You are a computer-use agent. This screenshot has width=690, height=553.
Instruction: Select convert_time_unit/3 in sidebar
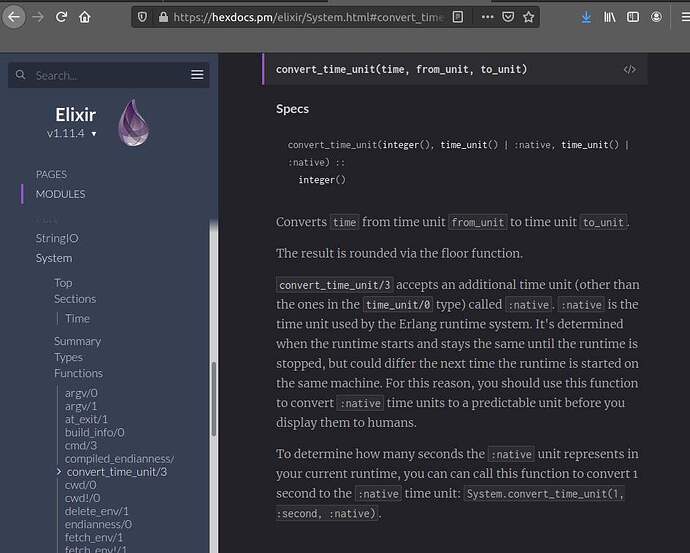[117, 472]
